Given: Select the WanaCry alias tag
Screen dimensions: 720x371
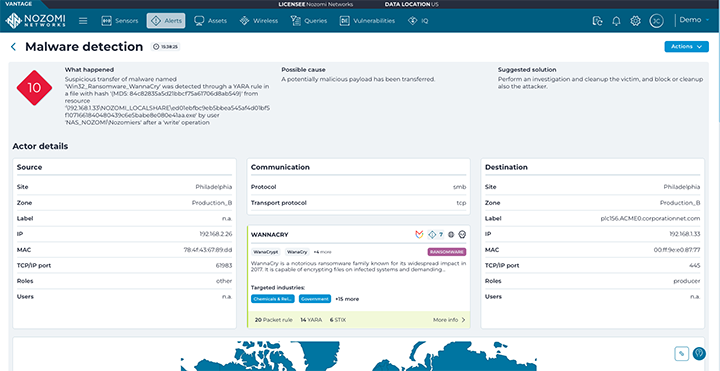Looking at the screenshot, I should [297, 252].
